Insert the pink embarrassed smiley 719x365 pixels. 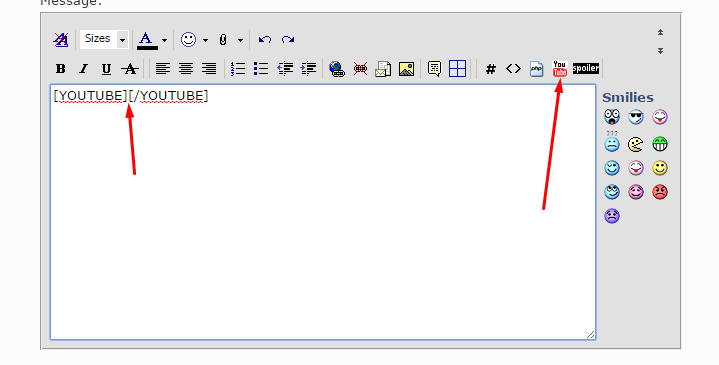coord(636,192)
